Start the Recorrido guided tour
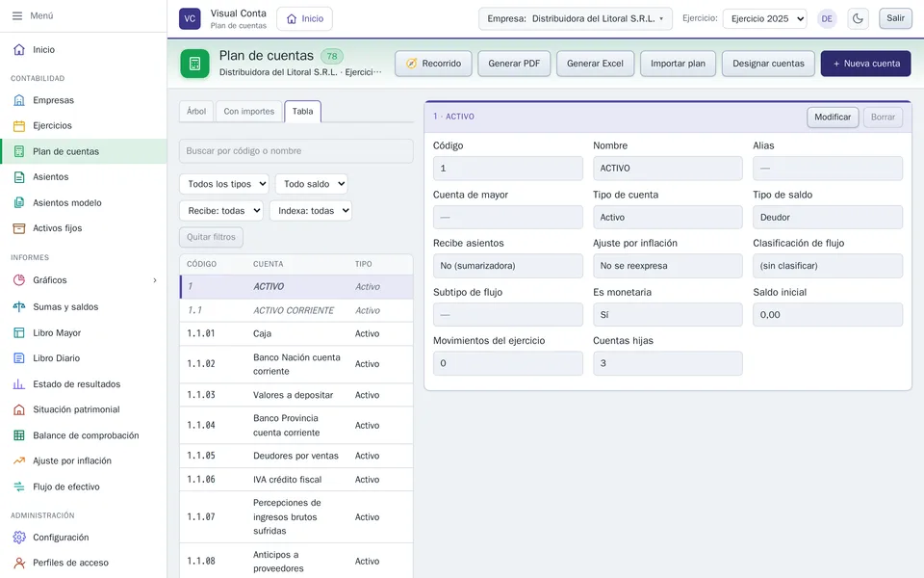This screenshot has width=924, height=578. point(433,64)
